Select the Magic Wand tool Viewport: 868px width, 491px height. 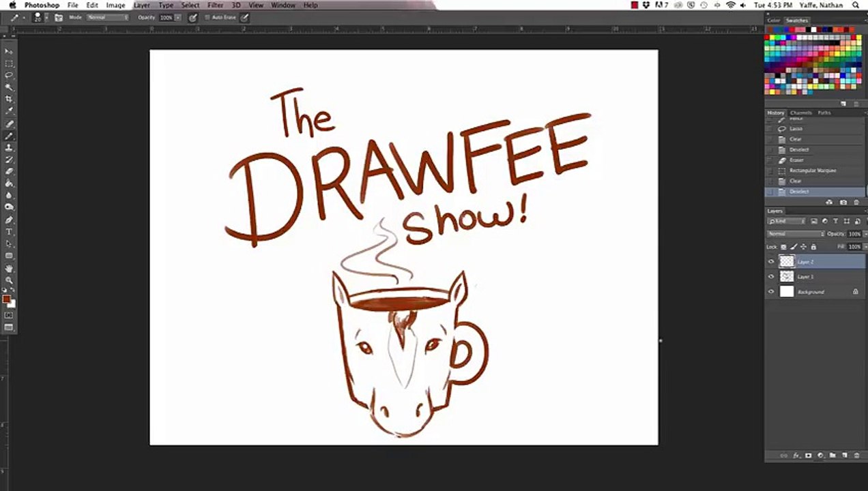[9, 87]
